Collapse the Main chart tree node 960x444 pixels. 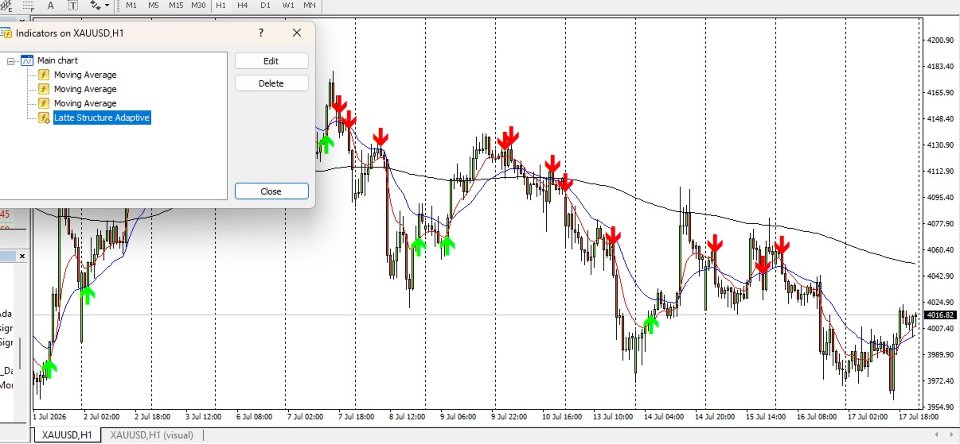tap(11, 61)
